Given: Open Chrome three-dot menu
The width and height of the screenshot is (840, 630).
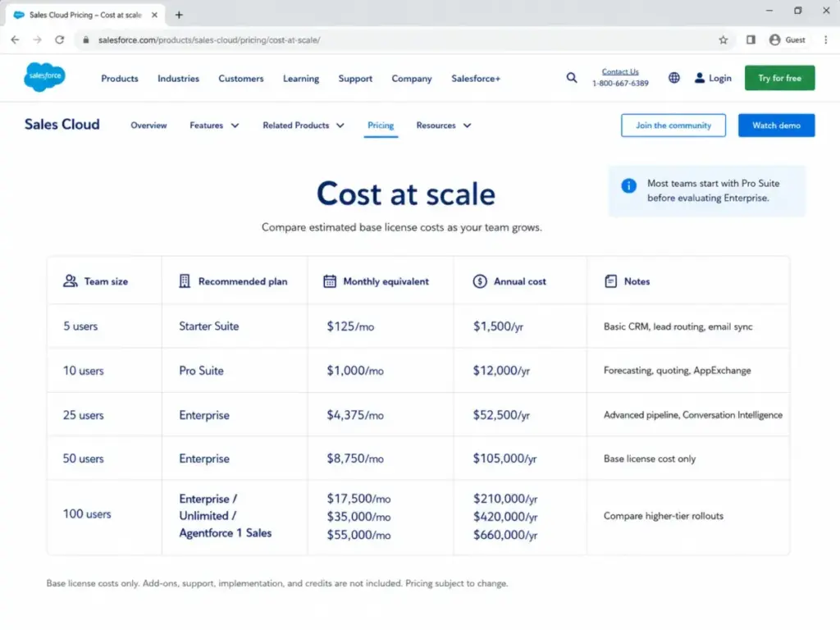Looking at the screenshot, I should (825, 39).
